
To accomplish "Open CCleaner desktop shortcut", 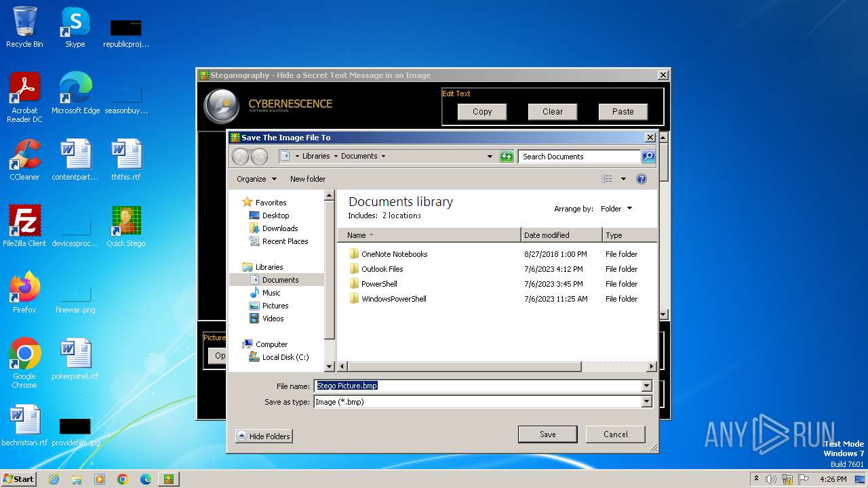I will 24,160.
